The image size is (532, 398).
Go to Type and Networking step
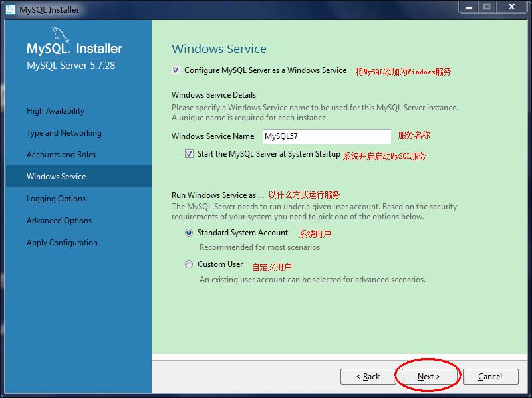point(64,133)
